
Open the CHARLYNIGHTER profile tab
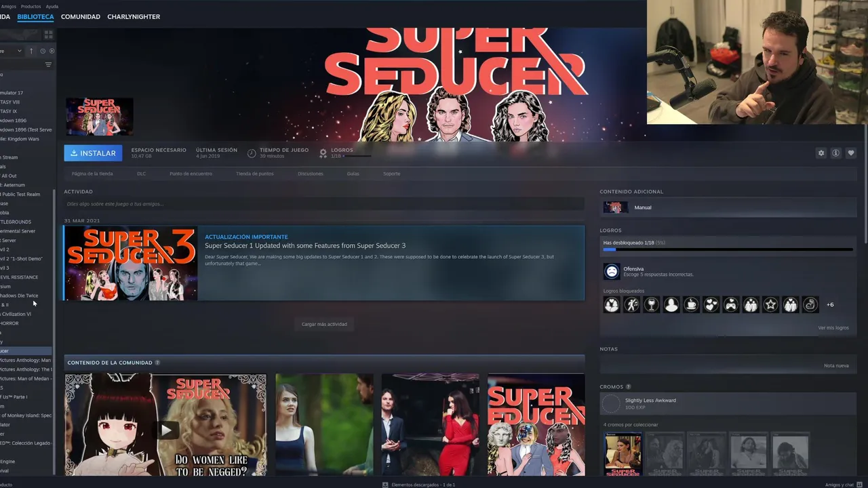(134, 17)
